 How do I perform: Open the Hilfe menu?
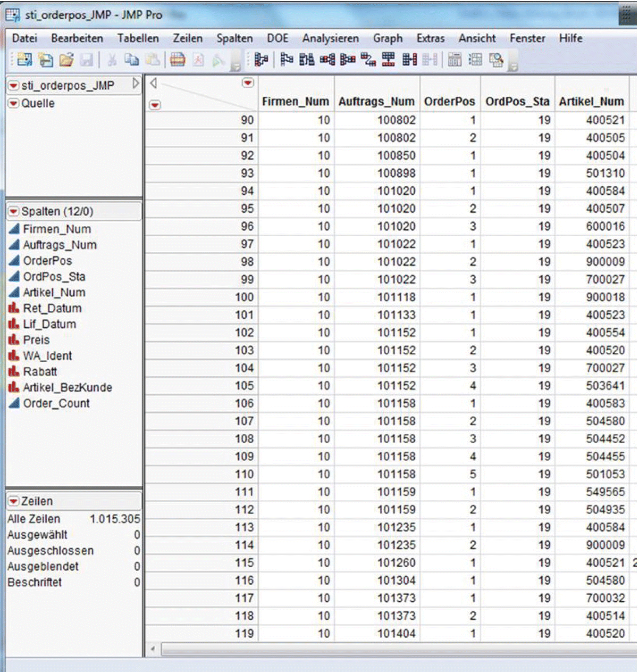(571, 38)
